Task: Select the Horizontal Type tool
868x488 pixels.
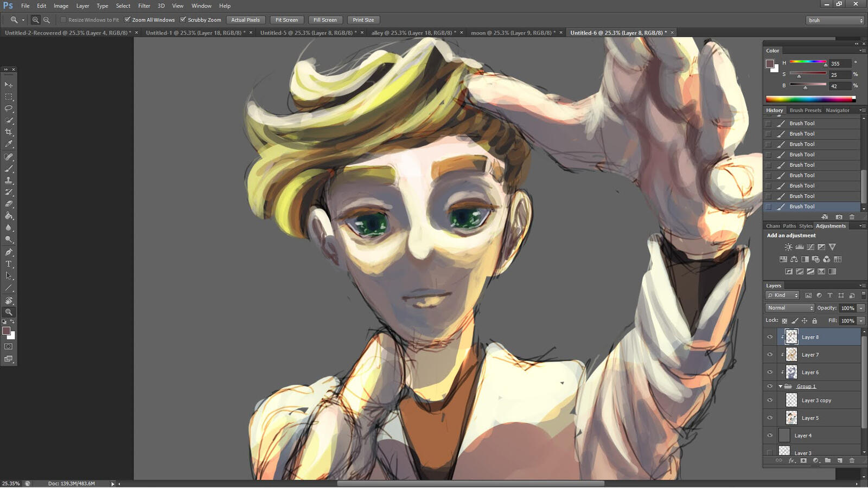Action: pyautogui.click(x=9, y=264)
